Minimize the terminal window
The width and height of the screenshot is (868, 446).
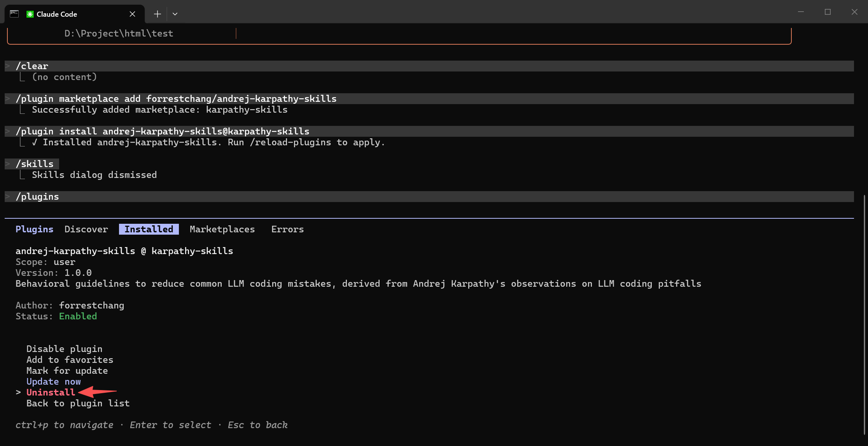point(801,12)
